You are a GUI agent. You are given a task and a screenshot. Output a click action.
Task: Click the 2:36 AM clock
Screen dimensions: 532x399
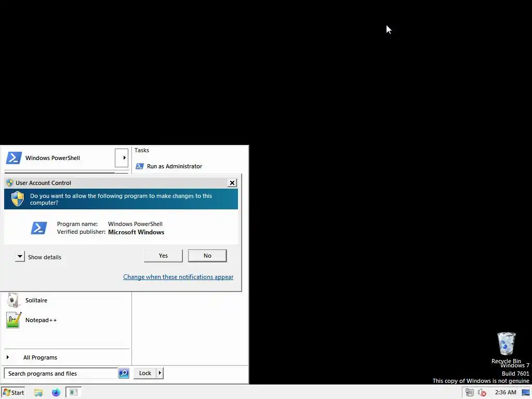click(x=506, y=393)
